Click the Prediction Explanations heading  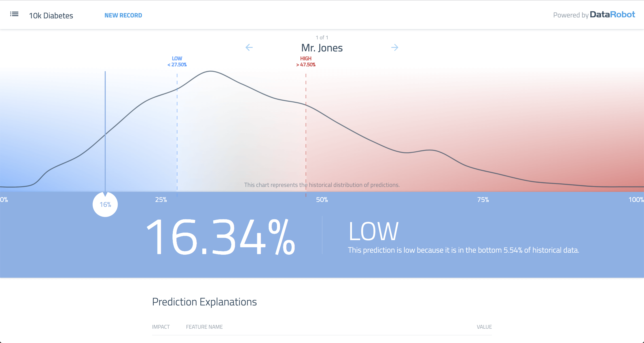tap(204, 302)
